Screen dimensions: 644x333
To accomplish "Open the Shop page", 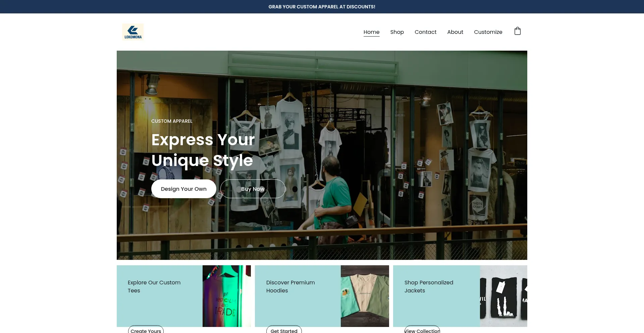I will pyautogui.click(x=397, y=32).
